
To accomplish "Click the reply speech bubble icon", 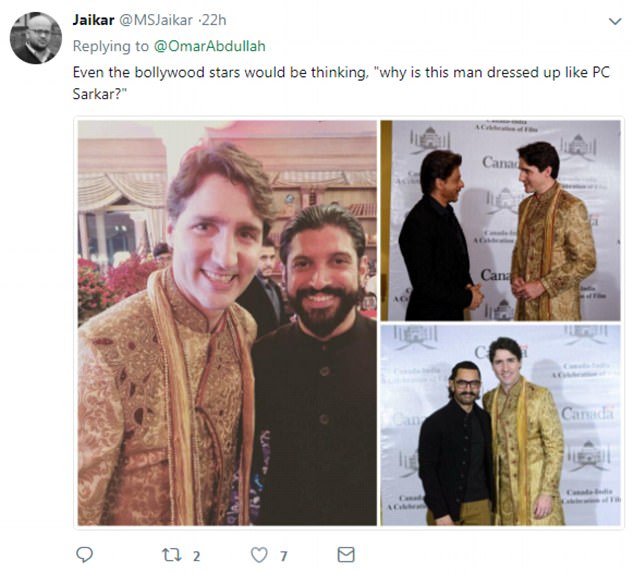I will pos(85,555).
